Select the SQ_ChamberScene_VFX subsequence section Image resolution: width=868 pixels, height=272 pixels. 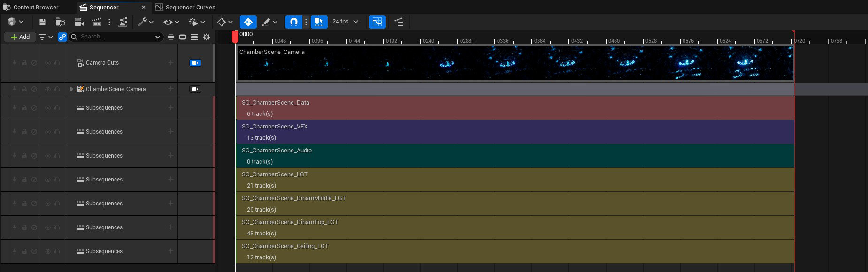pyautogui.click(x=515, y=132)
